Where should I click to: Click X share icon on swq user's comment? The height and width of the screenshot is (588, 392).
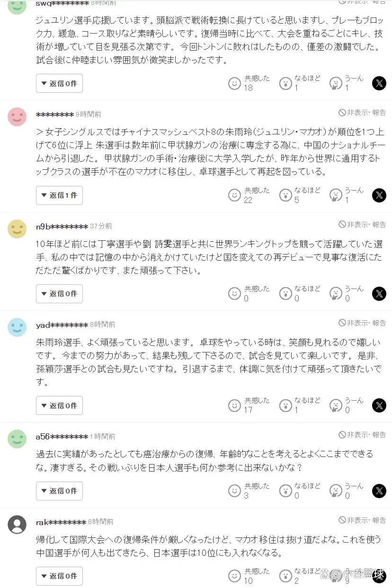[379, 83]
